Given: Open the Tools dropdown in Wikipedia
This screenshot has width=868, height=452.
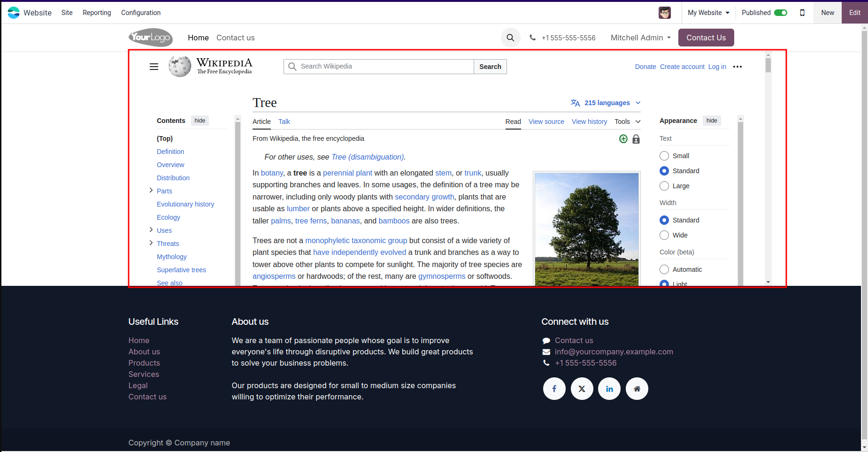Looking at the screenshot, I should click(x=628, y=122).
